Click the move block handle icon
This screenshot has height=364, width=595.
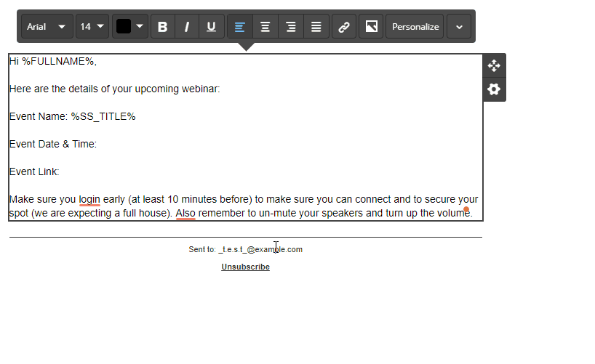coord(494,65)
